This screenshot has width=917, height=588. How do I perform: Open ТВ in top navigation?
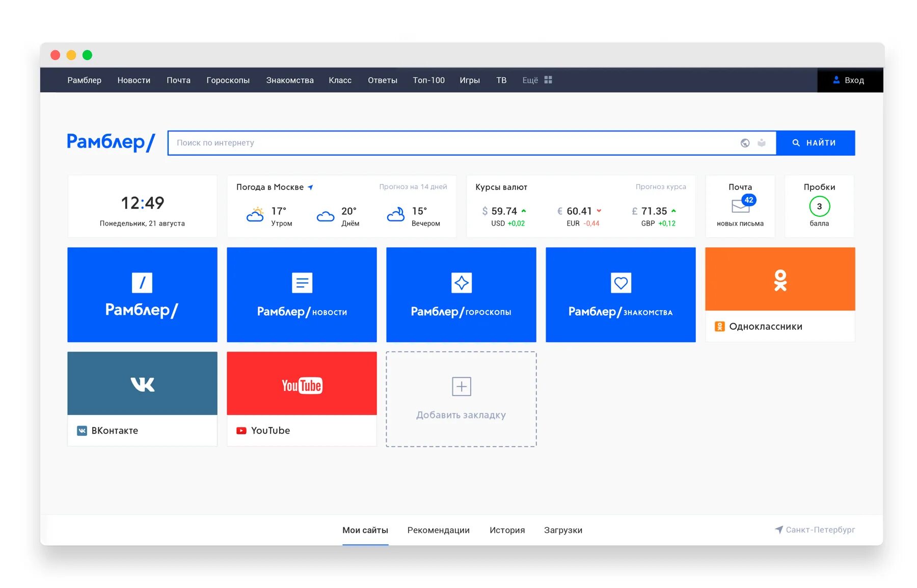(x=501, y=80)
